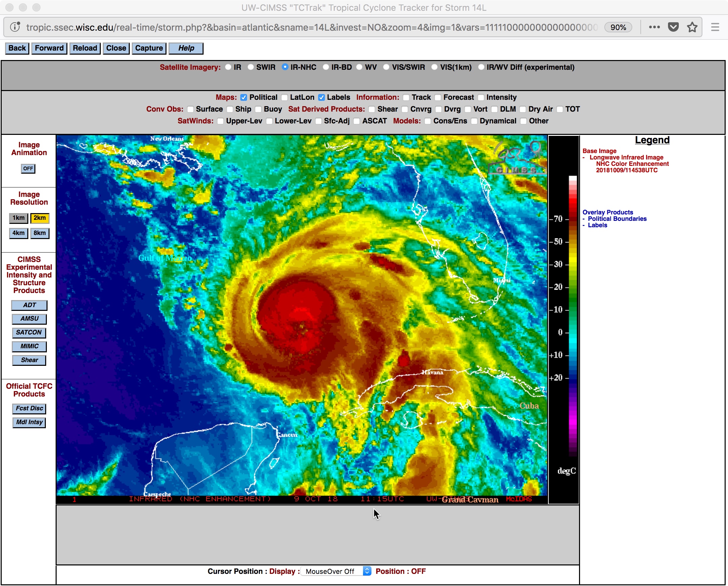Click the Forward button
Viewport: 728px width, 586px height.
pos(49,48)
